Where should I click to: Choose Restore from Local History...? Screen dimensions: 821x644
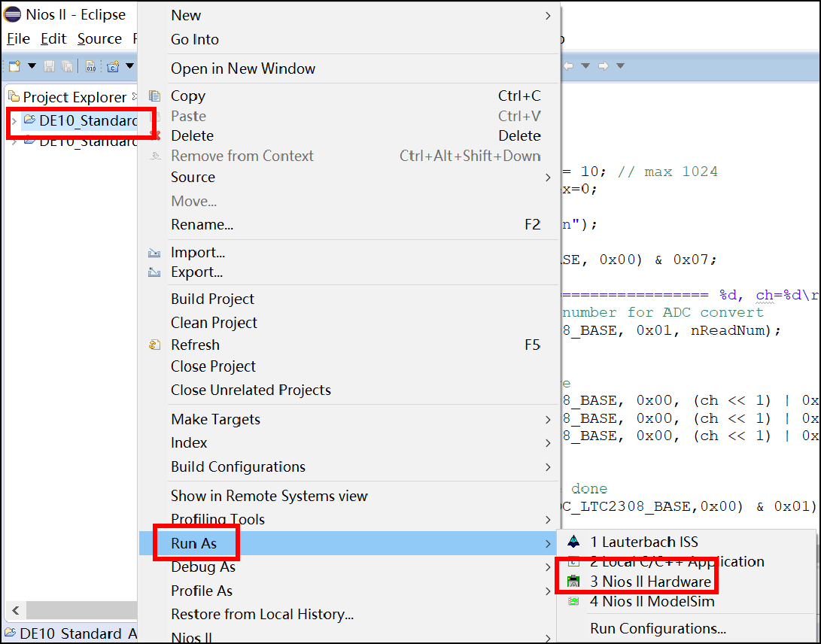(x=349, y=614)
